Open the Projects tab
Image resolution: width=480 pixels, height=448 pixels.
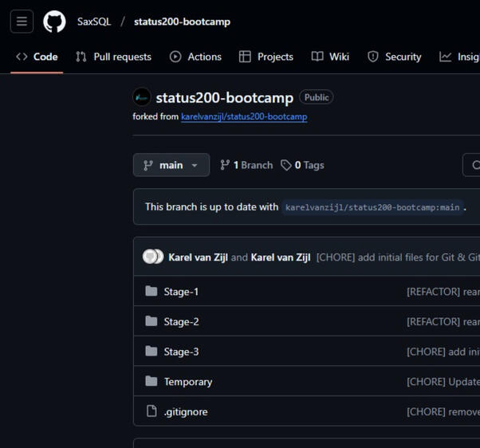[266, 57]
